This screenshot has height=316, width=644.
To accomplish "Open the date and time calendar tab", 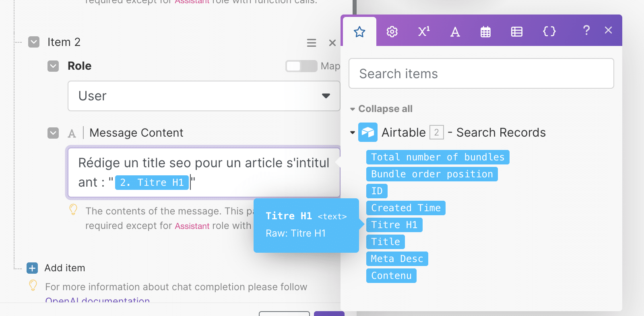I will [485, 31].
